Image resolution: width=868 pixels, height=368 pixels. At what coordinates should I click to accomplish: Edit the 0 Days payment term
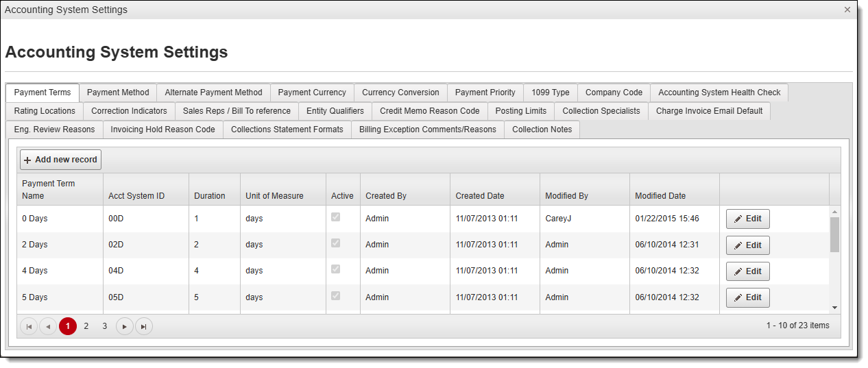pos(747,219)
